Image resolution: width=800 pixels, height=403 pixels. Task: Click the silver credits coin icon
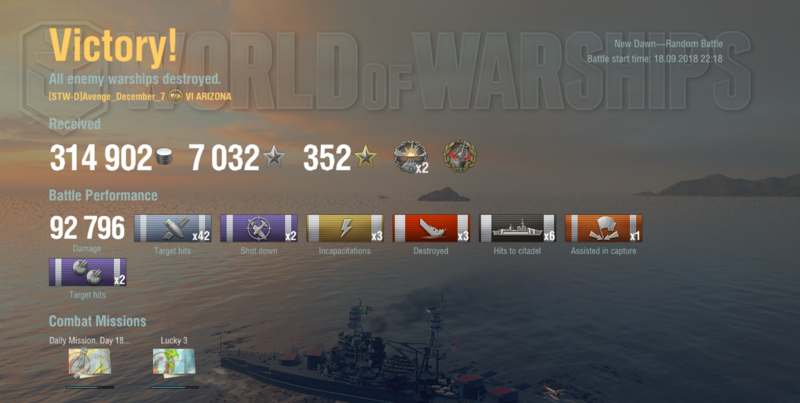[x=164, y=157]
